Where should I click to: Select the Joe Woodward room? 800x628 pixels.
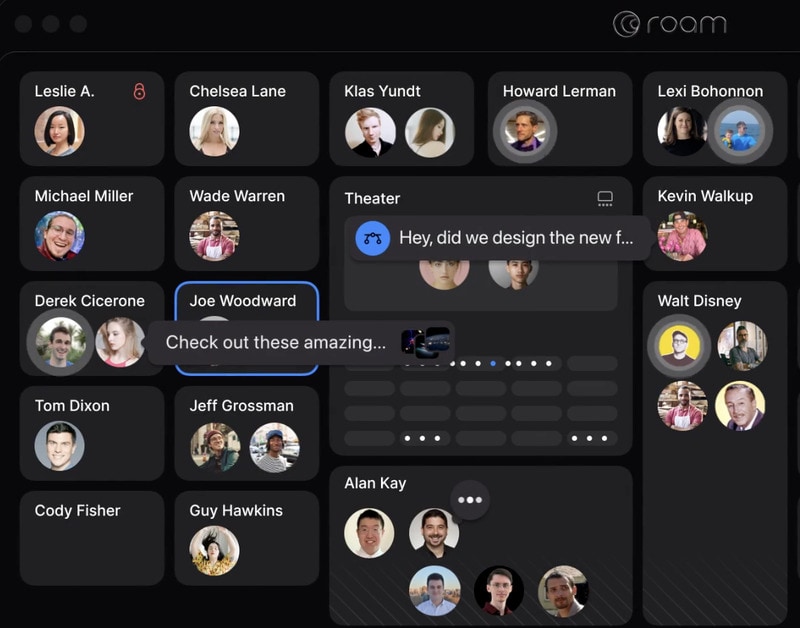click(246, 300)
